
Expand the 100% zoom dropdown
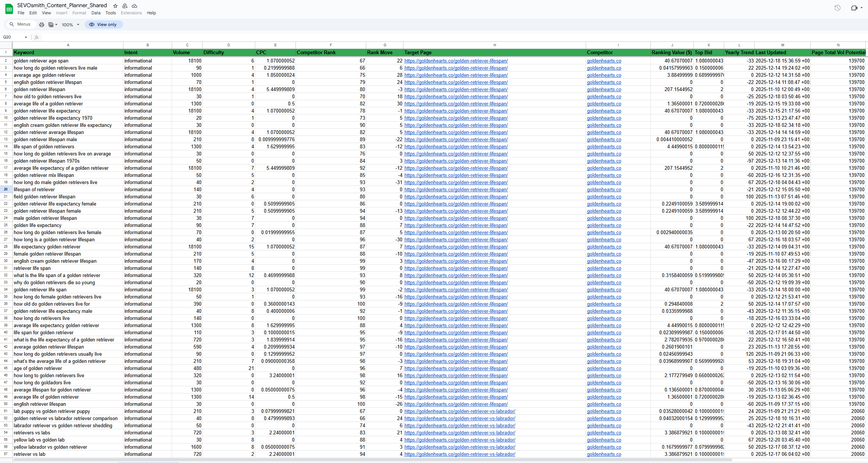[x=78, y=25]
